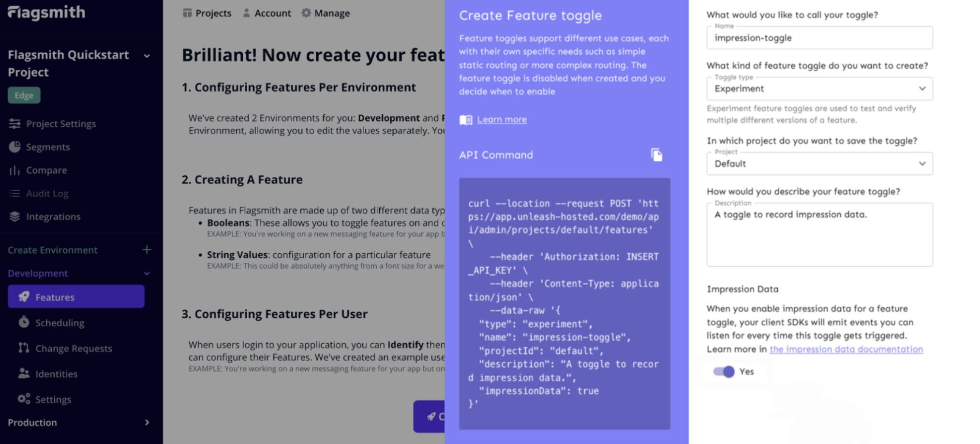The height and width of the screenshot is (444, 980).
Task: Click the Integrations layers icon
Action: click(15, 217)
